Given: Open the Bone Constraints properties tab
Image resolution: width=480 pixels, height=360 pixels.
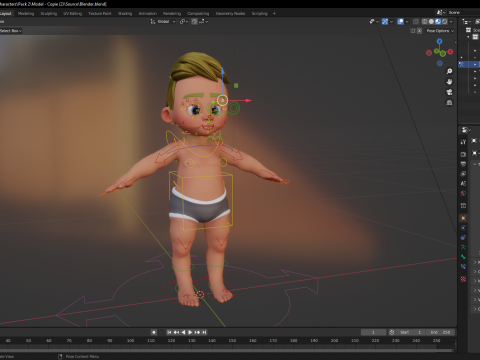Looking at the screenshot, I should pos(463,267).
